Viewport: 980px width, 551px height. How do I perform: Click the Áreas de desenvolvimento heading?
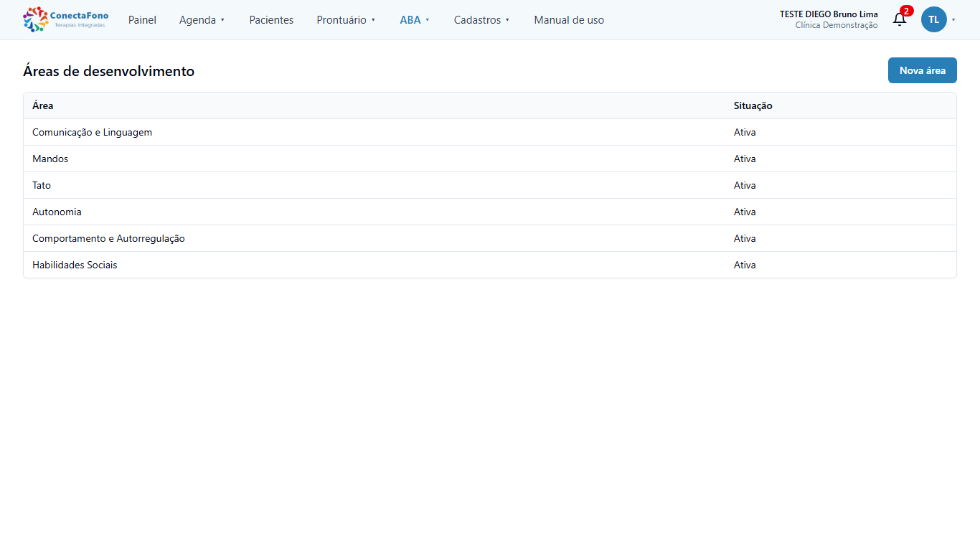(x=109, y=71)
